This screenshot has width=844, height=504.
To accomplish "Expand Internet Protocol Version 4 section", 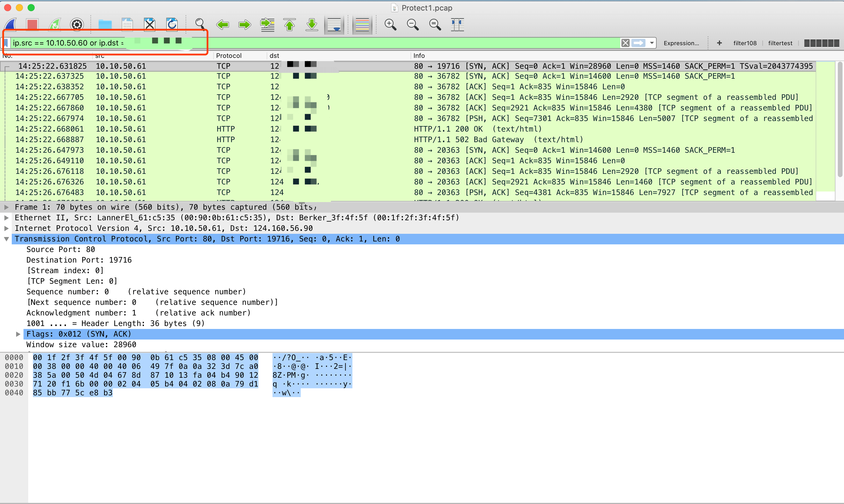I will (6, 228).
